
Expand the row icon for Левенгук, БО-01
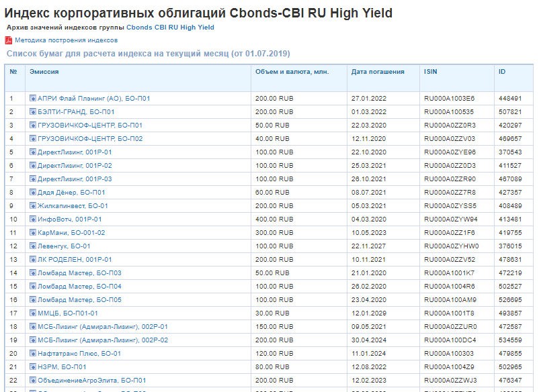32,246
